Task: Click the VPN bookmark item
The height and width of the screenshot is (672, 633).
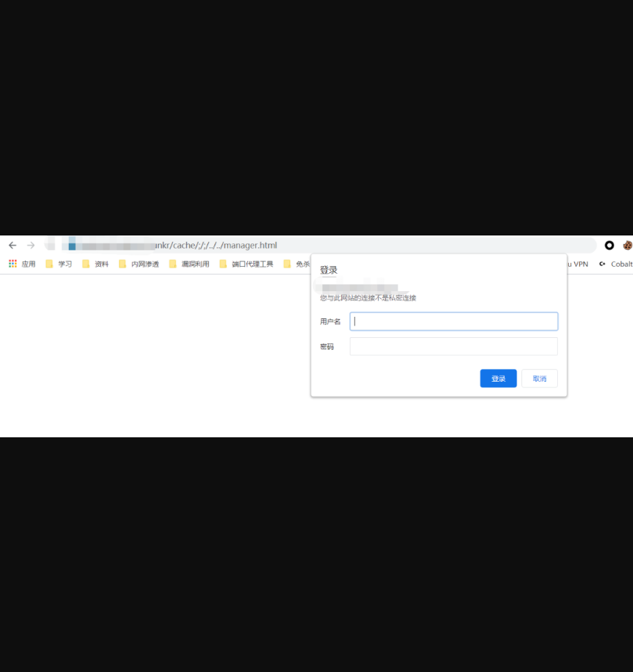Action: tap(577, 264)
